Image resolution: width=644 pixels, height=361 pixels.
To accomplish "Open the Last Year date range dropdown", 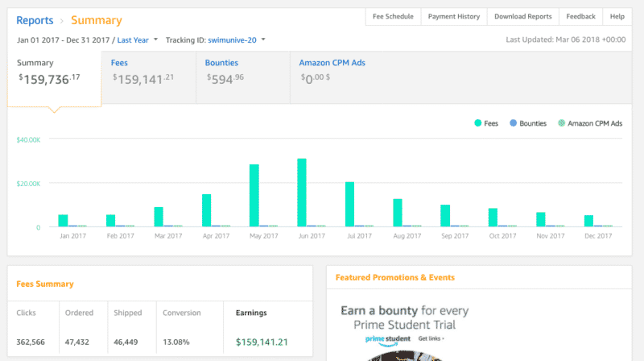I will (133, 39).
